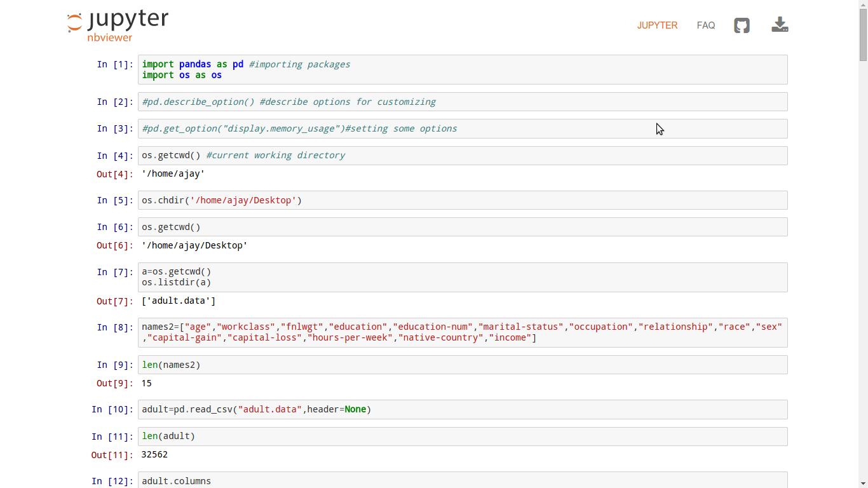868x488 pixels.
Task: Click the ['adult.data'] output text
Action: point(179,301)
